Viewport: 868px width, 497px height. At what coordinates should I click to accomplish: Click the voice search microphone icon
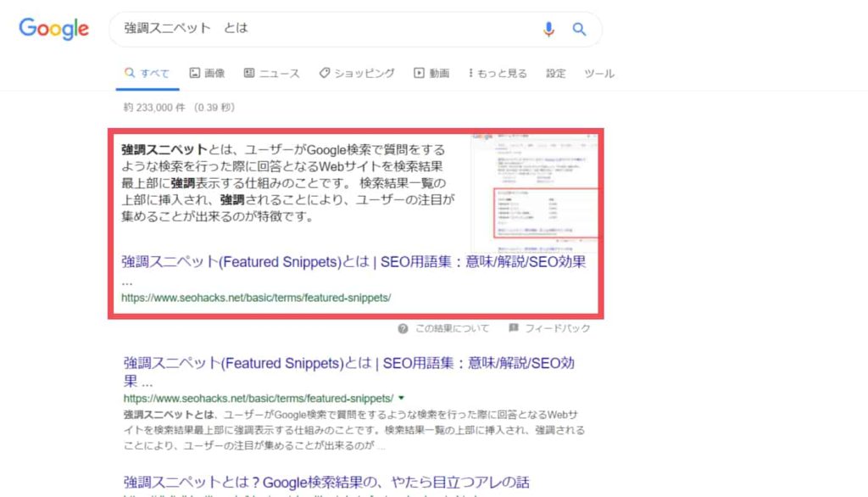(x=548, y=29)
